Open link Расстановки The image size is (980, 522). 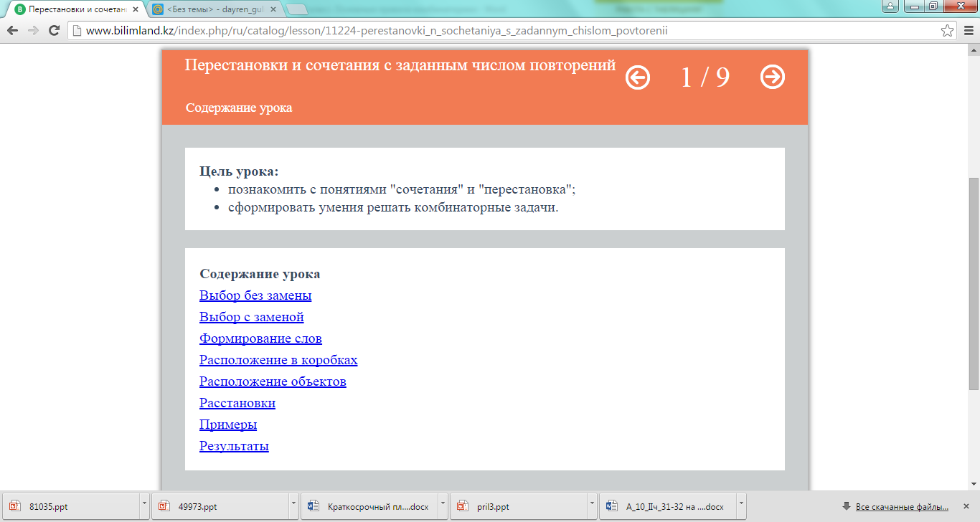[237, 403]
